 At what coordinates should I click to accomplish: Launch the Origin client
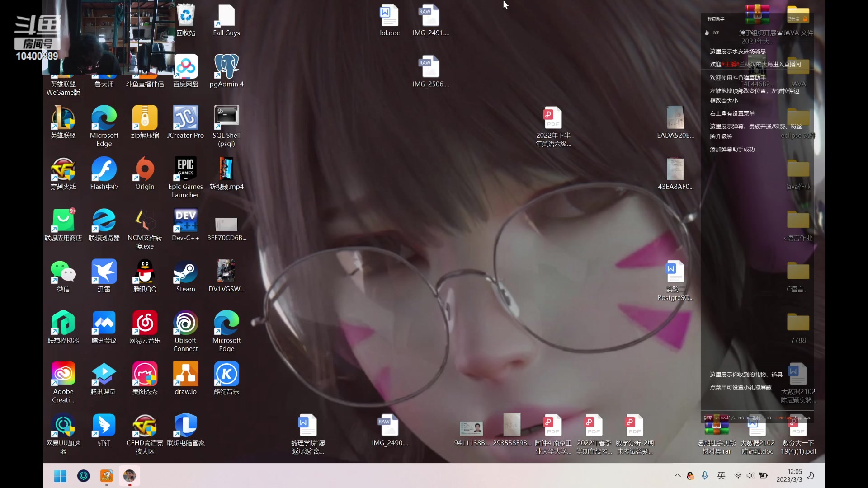point(145,174)
